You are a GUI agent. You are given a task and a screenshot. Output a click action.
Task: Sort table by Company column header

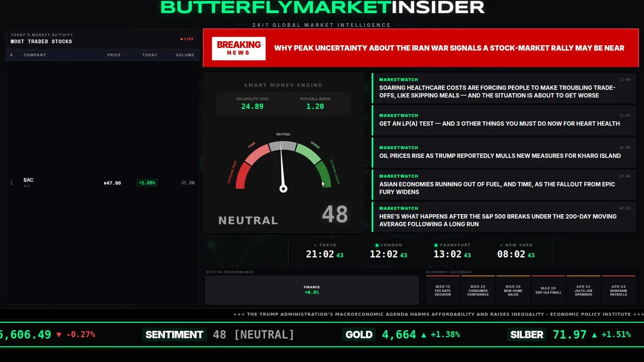[35, 55]
